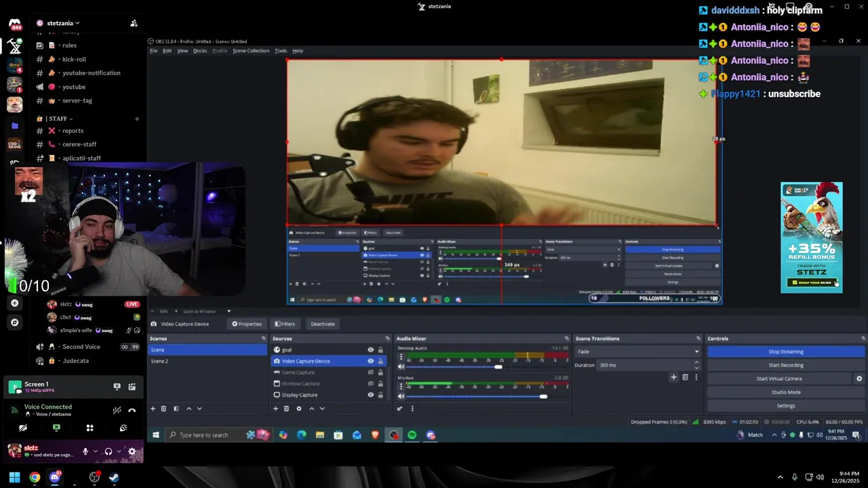
Task: Deafen with Discord headphones icon
Action: (x=108, y=451)
